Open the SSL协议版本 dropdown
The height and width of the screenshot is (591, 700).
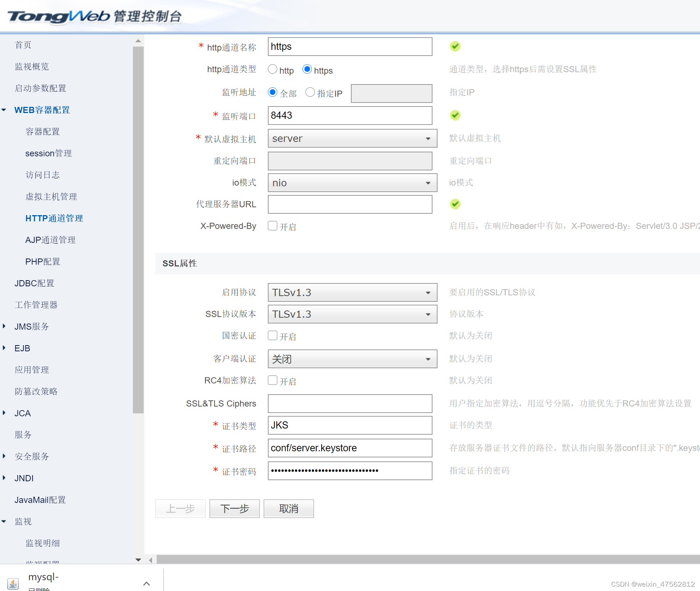[352, 314]
